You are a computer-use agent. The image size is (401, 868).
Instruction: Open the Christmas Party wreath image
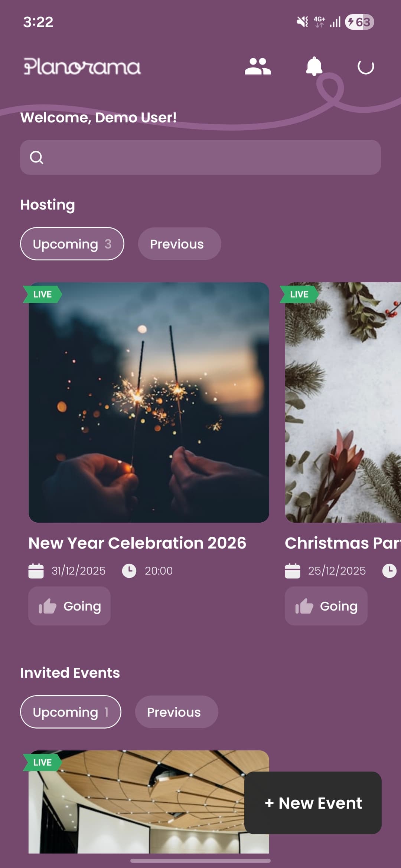tap(343, 402)
